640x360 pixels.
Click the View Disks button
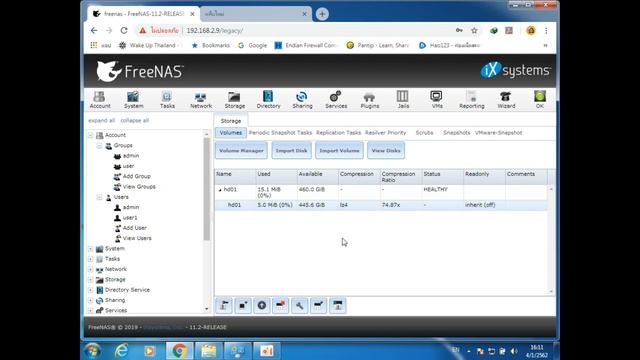386,151
